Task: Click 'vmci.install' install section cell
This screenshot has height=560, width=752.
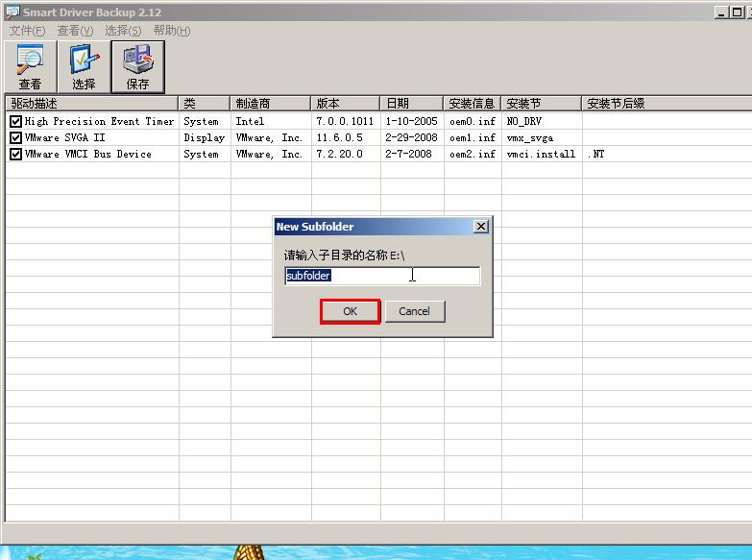Action: [541, 155]
